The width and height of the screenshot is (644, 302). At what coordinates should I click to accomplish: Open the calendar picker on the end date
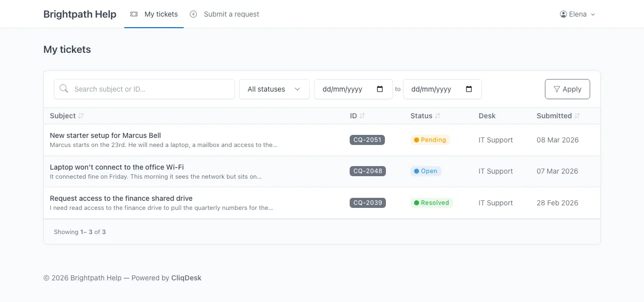tap(469, 89)
